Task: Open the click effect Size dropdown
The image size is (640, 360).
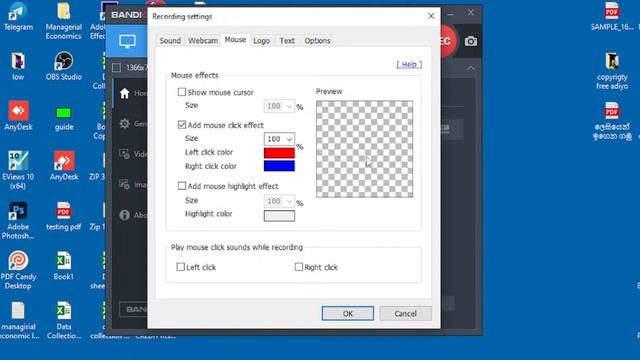Action: coord(279,139)
